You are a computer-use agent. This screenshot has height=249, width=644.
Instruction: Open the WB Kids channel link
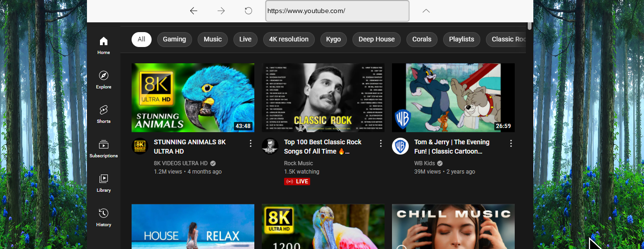425,163
